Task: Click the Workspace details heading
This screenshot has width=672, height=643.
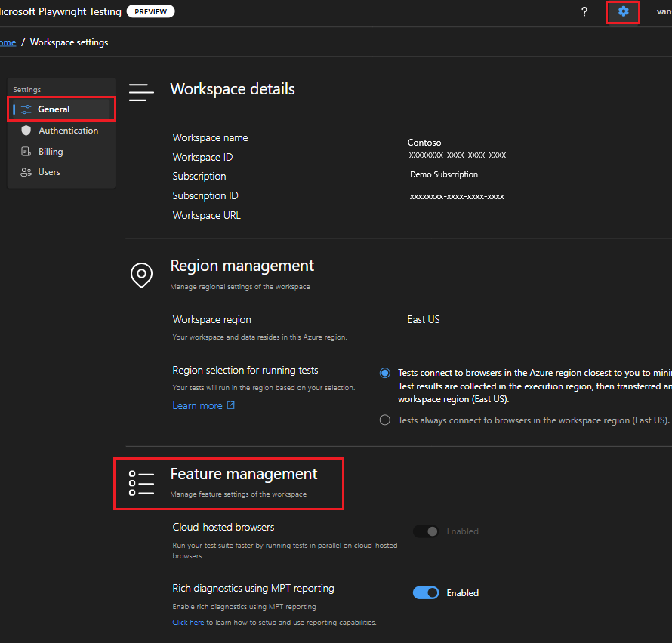Action: [233, 89]
